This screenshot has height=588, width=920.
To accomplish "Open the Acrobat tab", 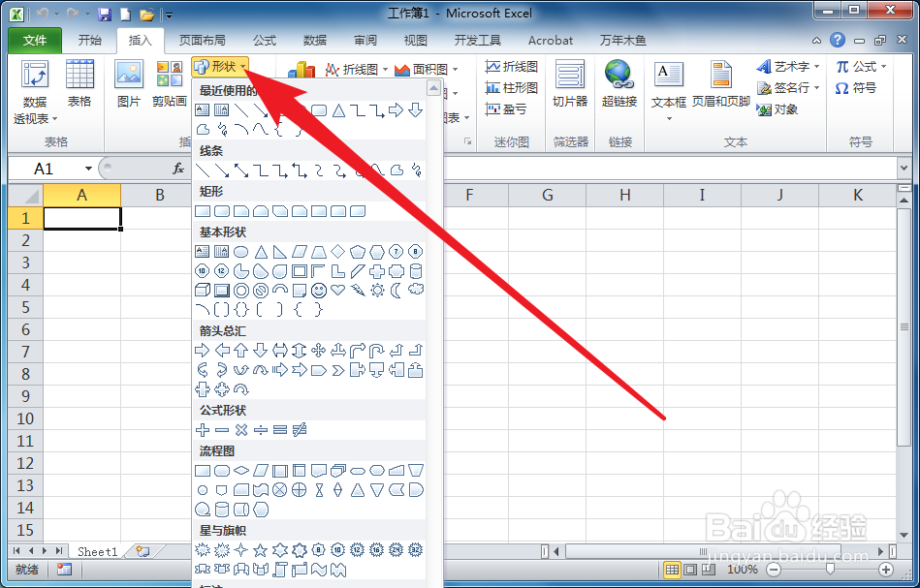I will point(551,40).
